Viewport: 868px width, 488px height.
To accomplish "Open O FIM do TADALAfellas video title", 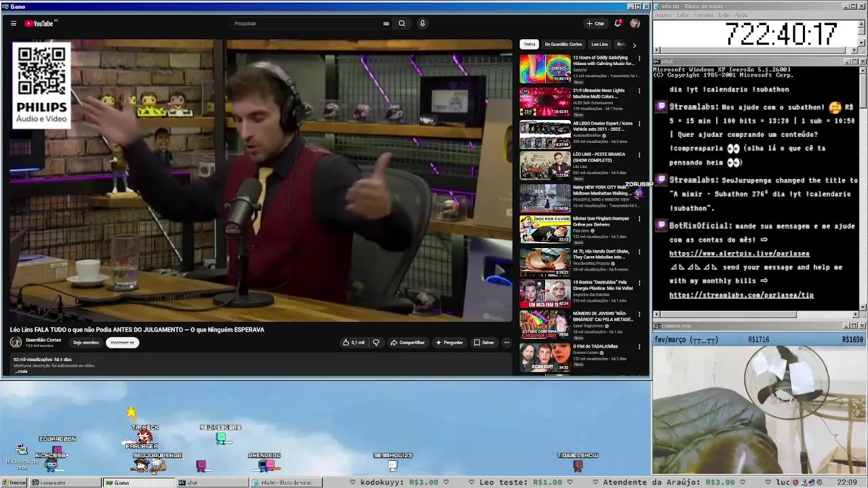I will [x=595, y=346].
